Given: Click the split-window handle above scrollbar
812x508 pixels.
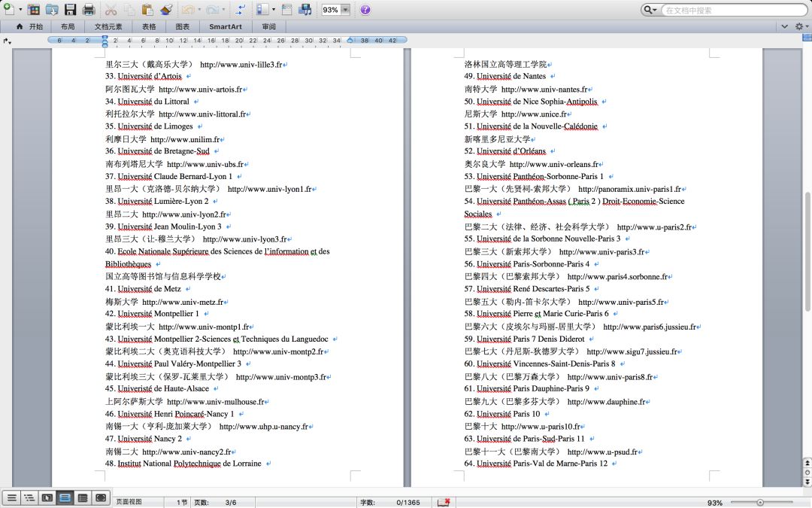Looking at the screenshot, I should point(807,38).
